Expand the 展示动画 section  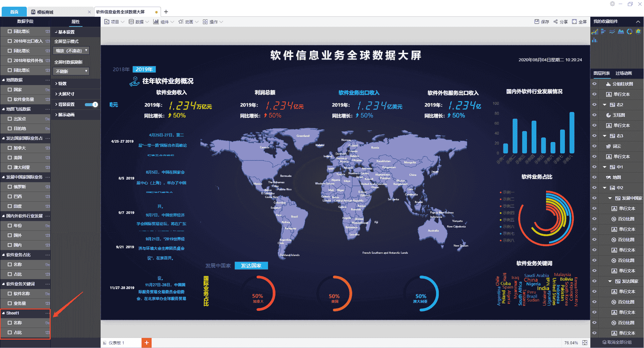point(75,115)
